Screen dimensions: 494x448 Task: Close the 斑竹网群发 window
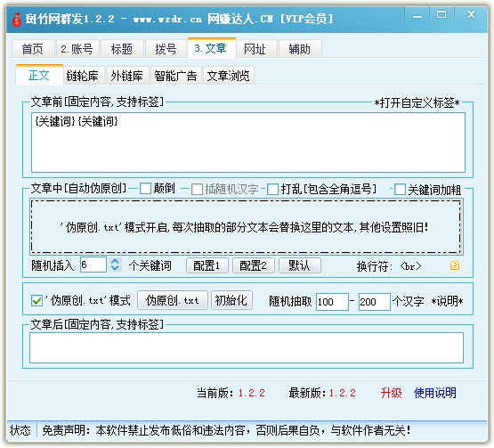[471, 14]
